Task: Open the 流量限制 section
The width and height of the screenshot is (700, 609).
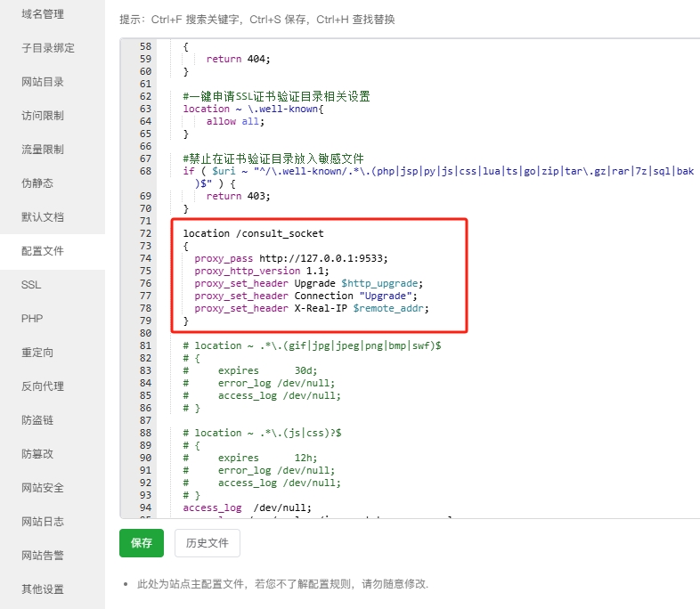Action: [x=43, y=150]
